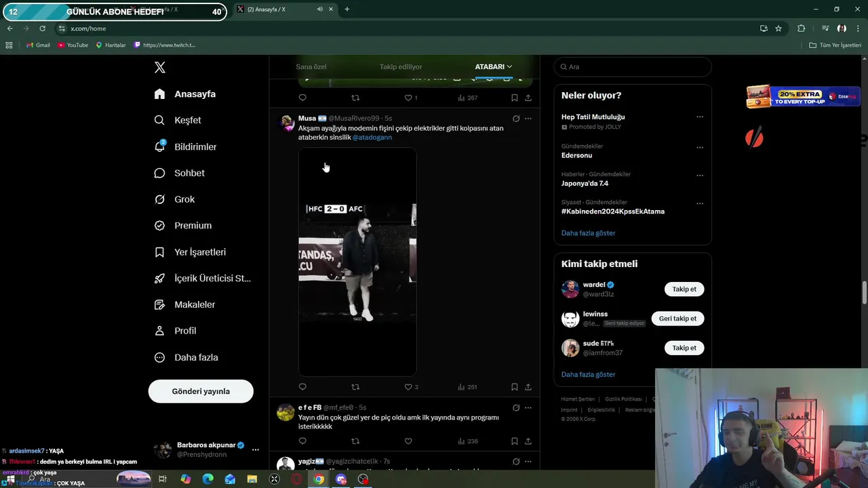
Task: Open options for Hep Tatil Mutluluğu trend
Action: [x=700, y=117]
